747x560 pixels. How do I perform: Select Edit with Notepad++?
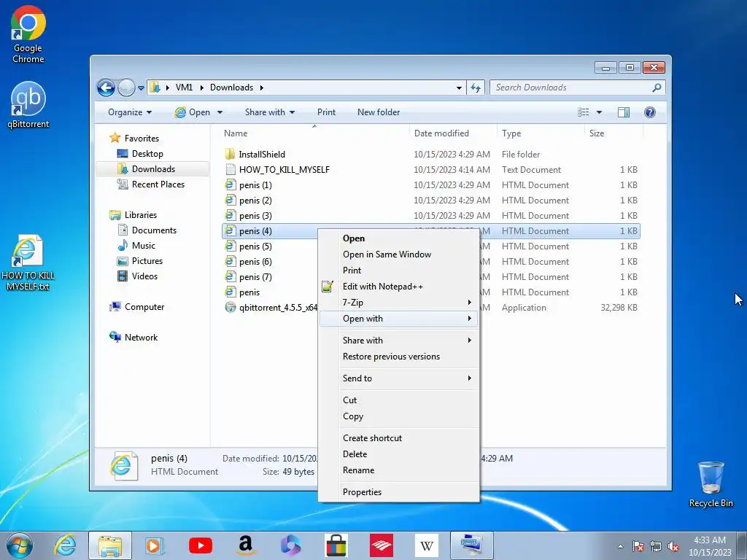(399, 286)
